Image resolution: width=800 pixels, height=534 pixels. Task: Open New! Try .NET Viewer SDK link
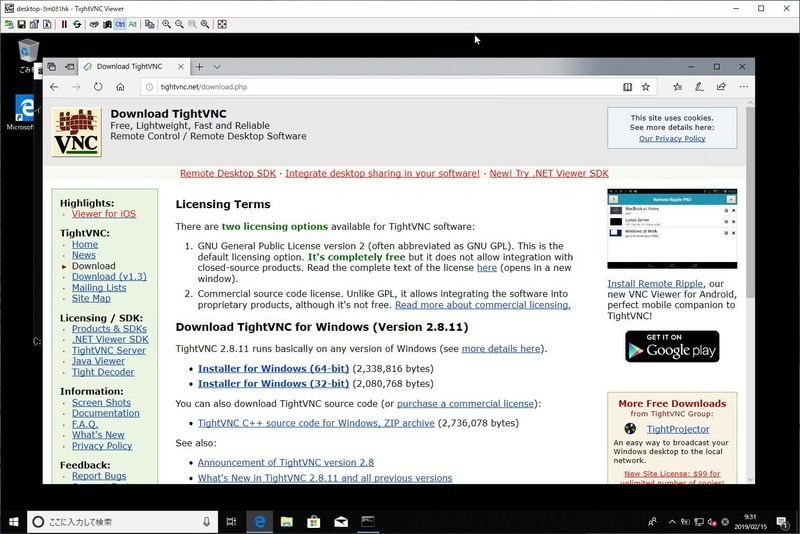point(549,173)
